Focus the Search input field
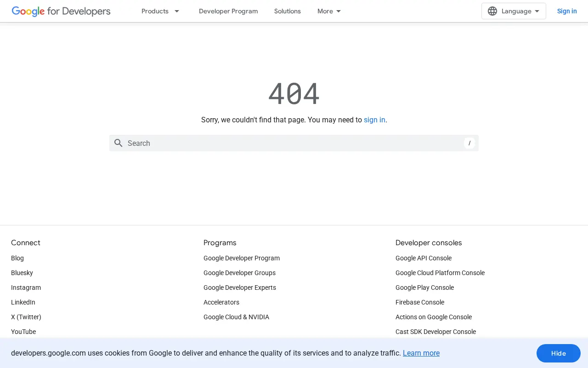The width and height of the screenshot is (588, 368). (294, 143)
